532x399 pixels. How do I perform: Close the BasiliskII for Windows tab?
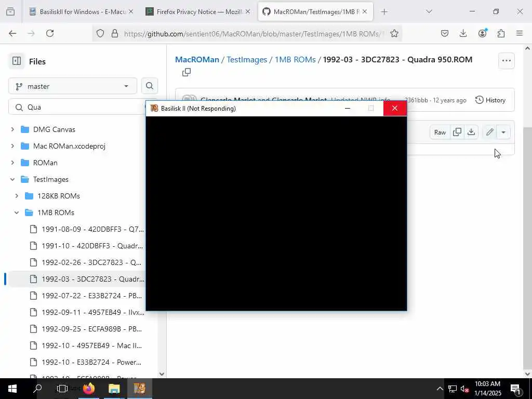131,11
